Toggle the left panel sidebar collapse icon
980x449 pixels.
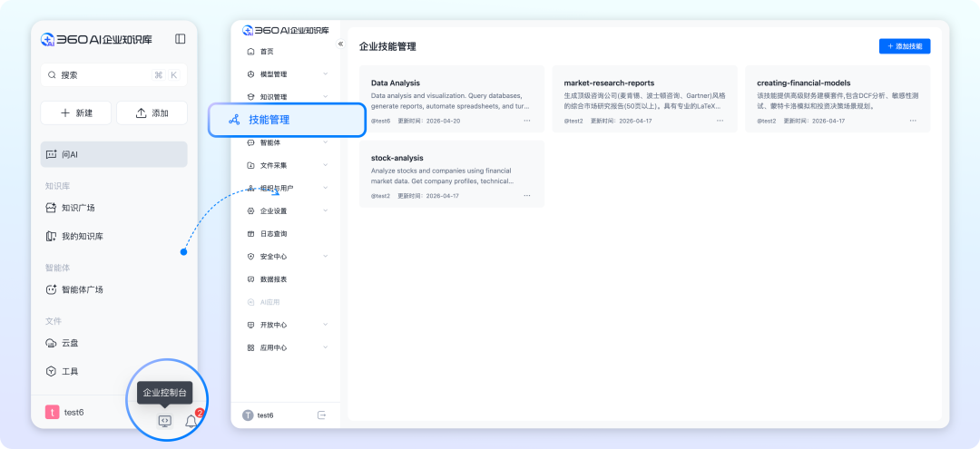(x=180, y=39)
